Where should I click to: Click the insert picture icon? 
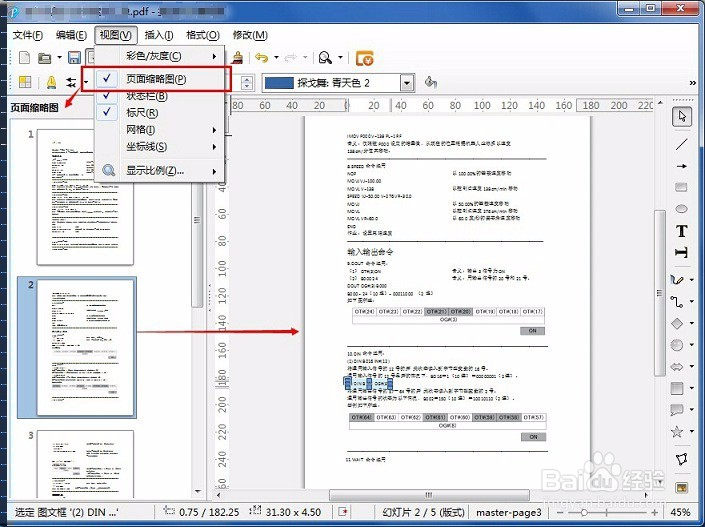coord(682,488)
